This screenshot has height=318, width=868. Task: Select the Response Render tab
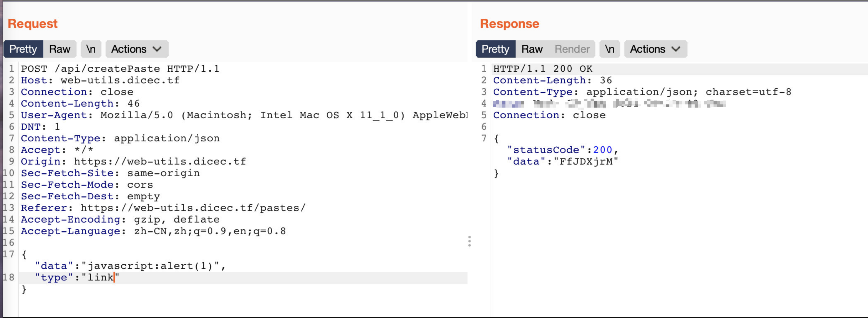(572, 49)
